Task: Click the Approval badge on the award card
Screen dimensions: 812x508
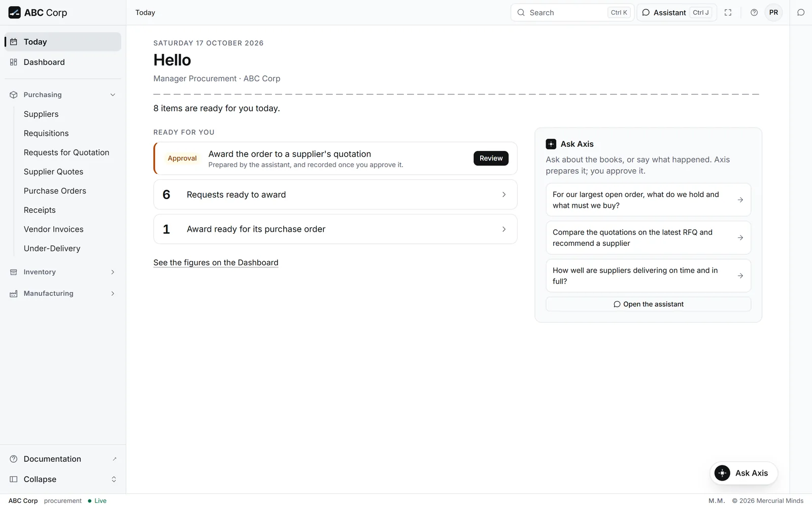Action: (x=182, y=158)
